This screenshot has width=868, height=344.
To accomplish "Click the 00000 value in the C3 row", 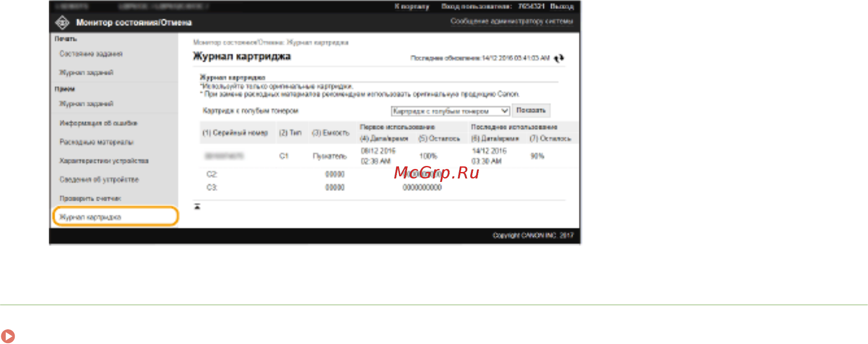I will click(335, 188).
